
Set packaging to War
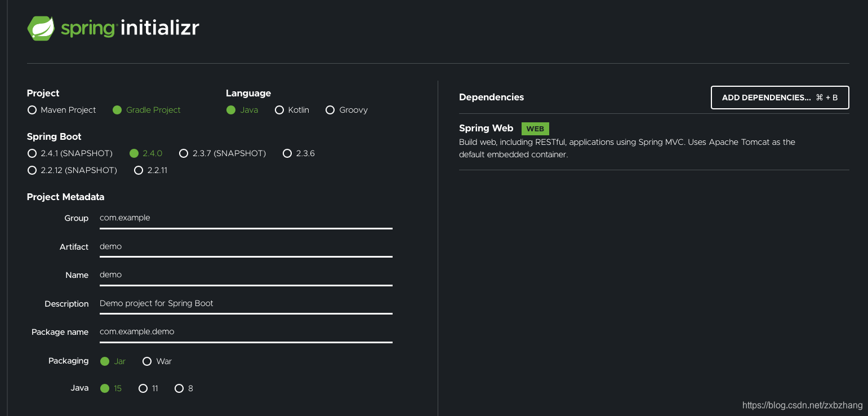[x=147, y=361]
